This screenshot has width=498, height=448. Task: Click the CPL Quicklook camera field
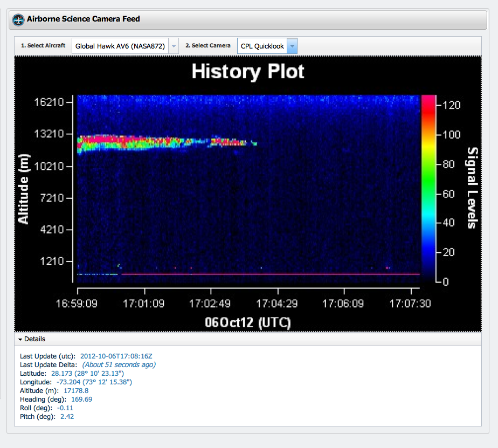[x=262, y=46]
